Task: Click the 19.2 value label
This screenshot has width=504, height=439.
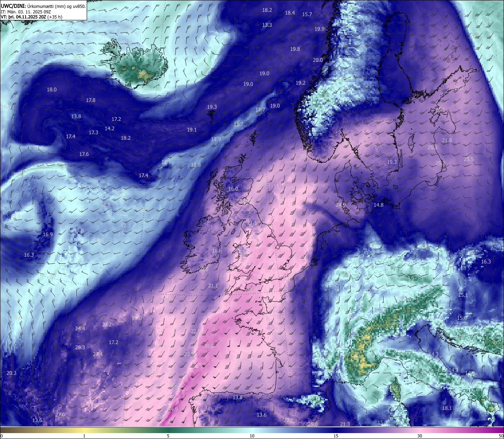Action: [300, 83]
